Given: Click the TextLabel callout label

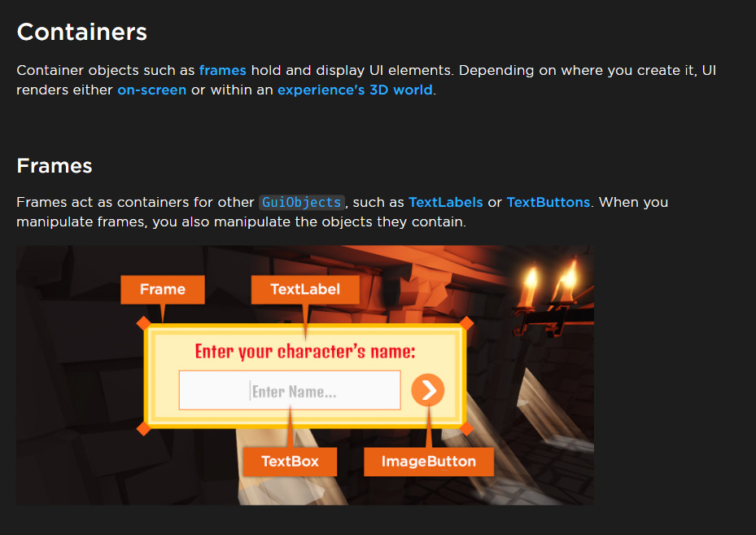Looking at the screenshot, I should (305, 289).
